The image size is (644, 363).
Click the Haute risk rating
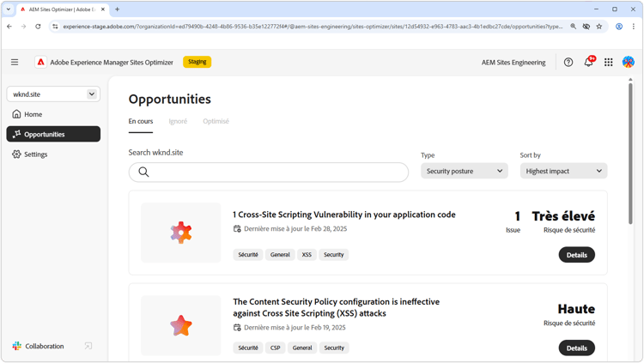click(x=576, y=309)
